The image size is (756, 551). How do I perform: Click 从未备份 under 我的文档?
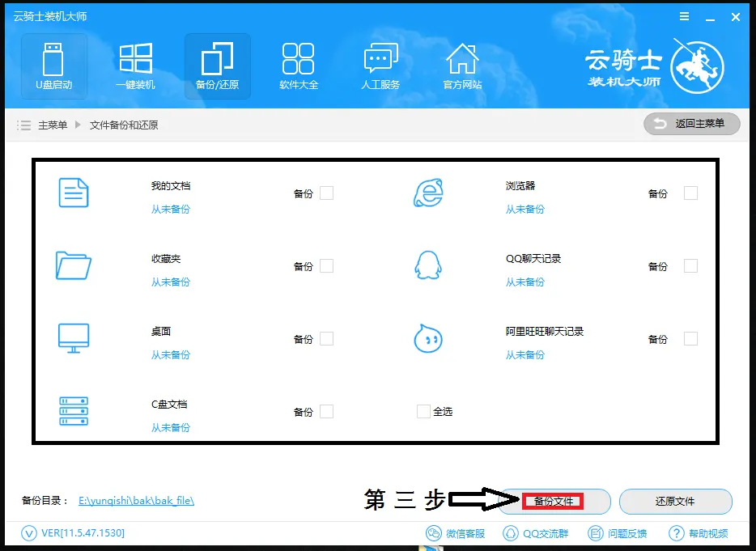(171, 210)
